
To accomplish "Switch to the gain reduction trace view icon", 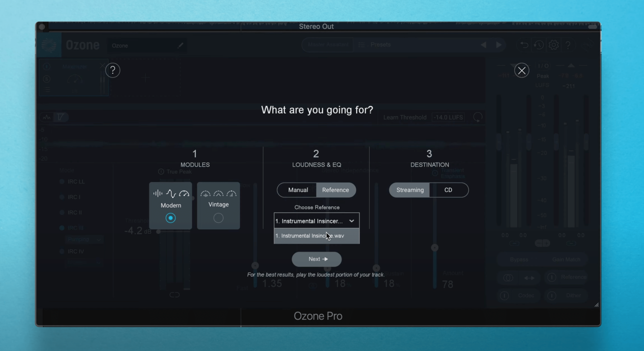I will pyautogui.click(x=60, y=117).
